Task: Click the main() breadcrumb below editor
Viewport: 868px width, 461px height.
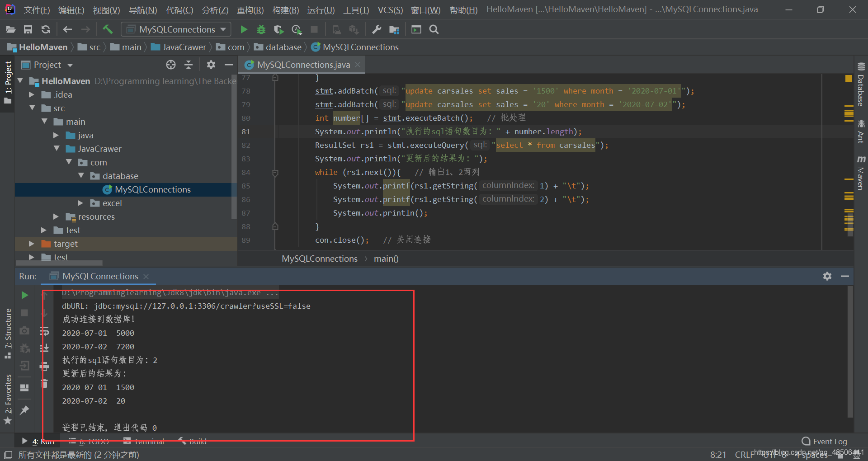Action: tap(386, 259)
